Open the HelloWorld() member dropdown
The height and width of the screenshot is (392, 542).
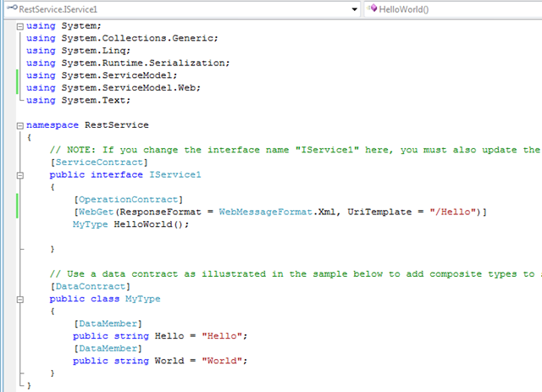[x=453, y=9]
